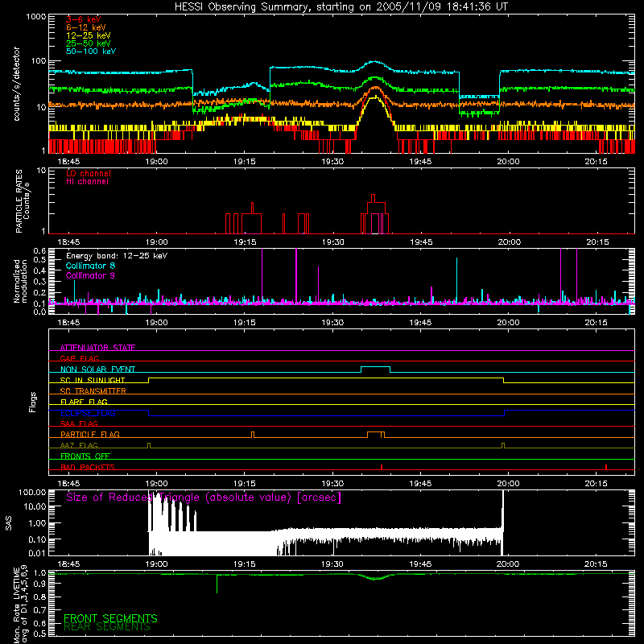Screen dimensions: 644x644
Task: Click the HI channel legend label
Action: [x=87, y=182]
